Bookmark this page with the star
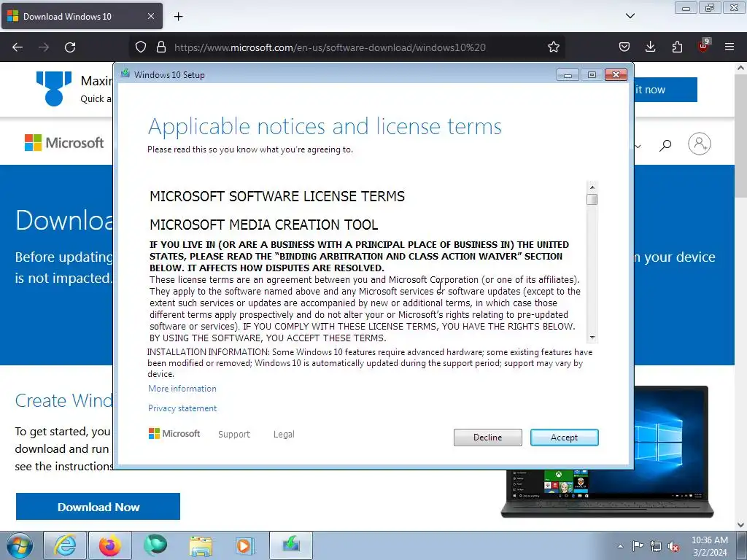747x560 pixels. [x=553, y=47]
